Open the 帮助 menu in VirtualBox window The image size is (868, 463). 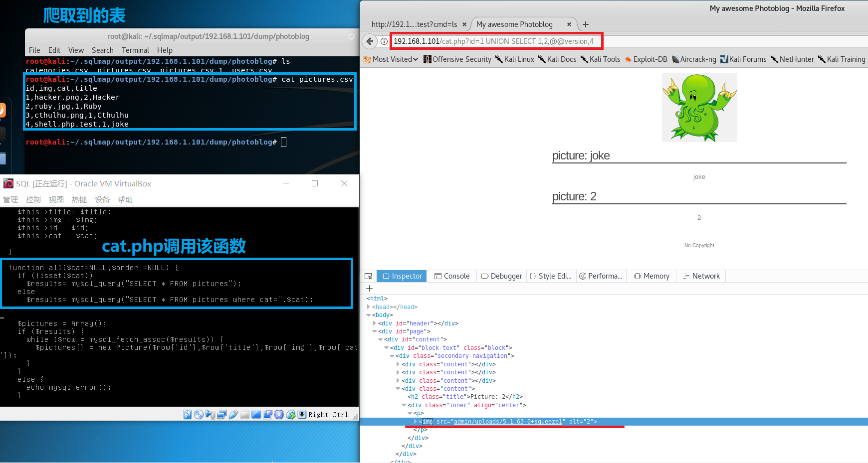point(125,200)
